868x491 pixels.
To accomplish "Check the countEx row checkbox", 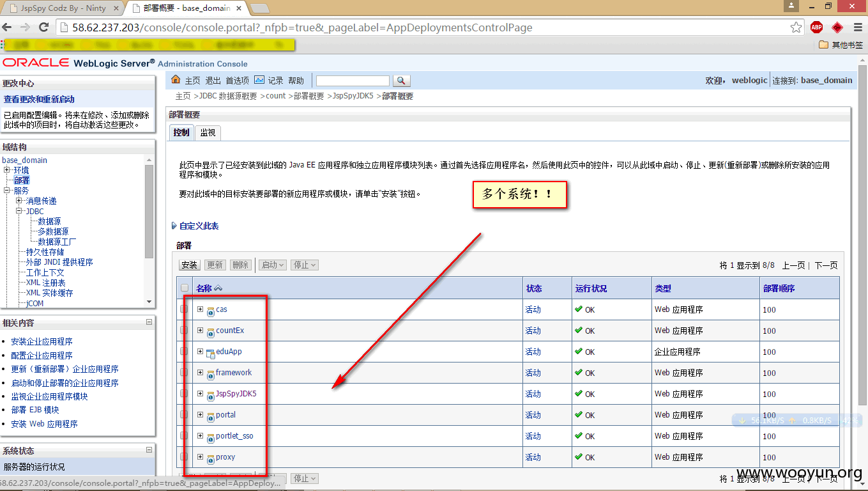I will (185, 331).
